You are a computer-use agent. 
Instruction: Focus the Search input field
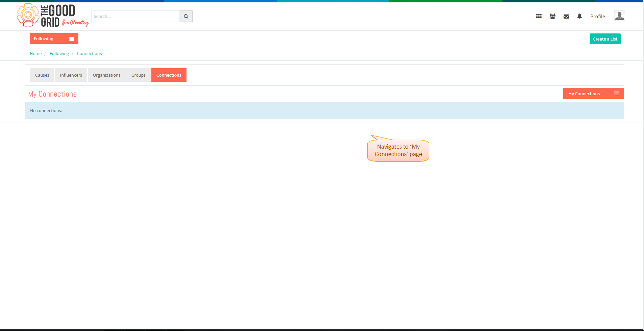[135, 16]
